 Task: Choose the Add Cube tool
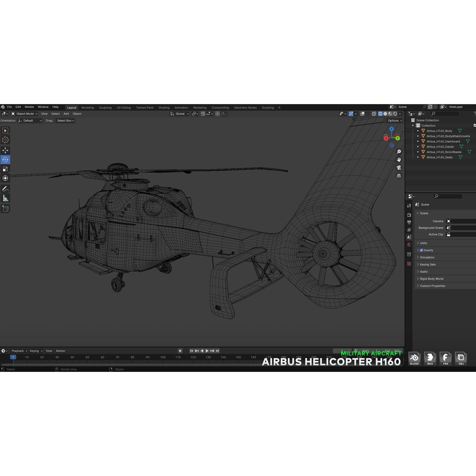pyautogui.click(x=5, y=209)
